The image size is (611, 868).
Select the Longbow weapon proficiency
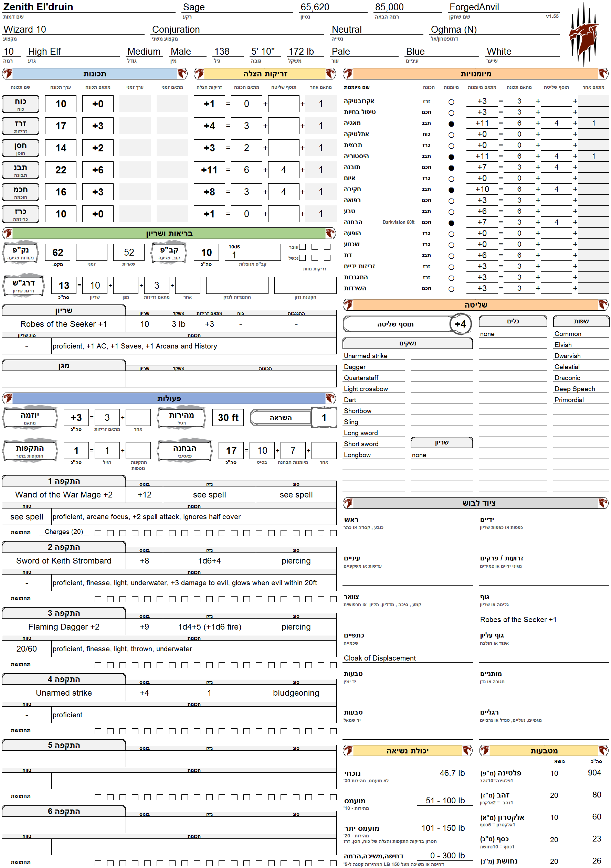click(x=373, y=455)
